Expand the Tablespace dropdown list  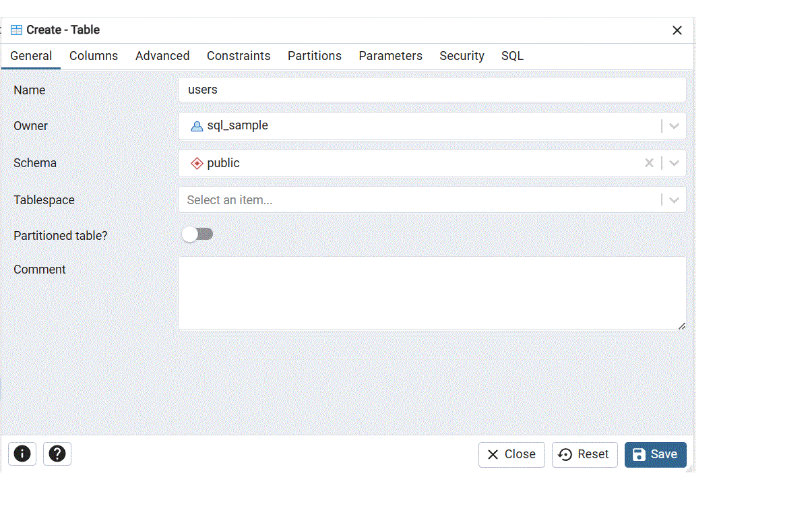tap(674, 200)
